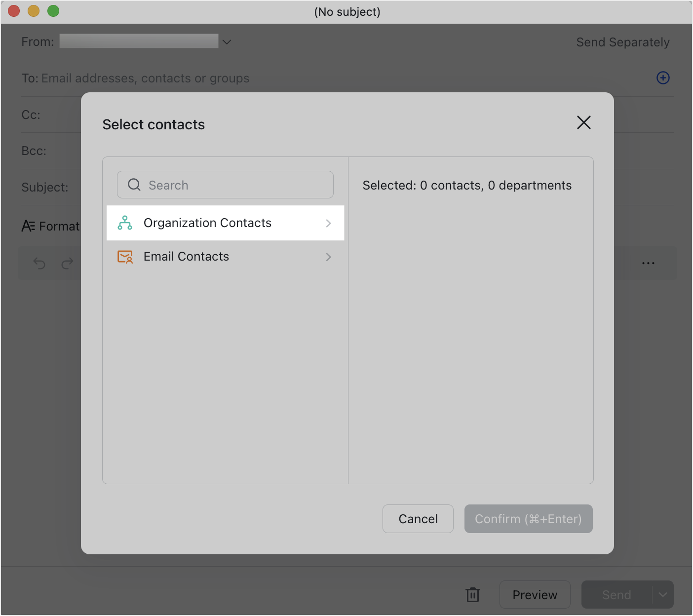Open the add recipients plus icon
Screen dimensions: 693x616
pyautogui.click(x=663, y=78)
